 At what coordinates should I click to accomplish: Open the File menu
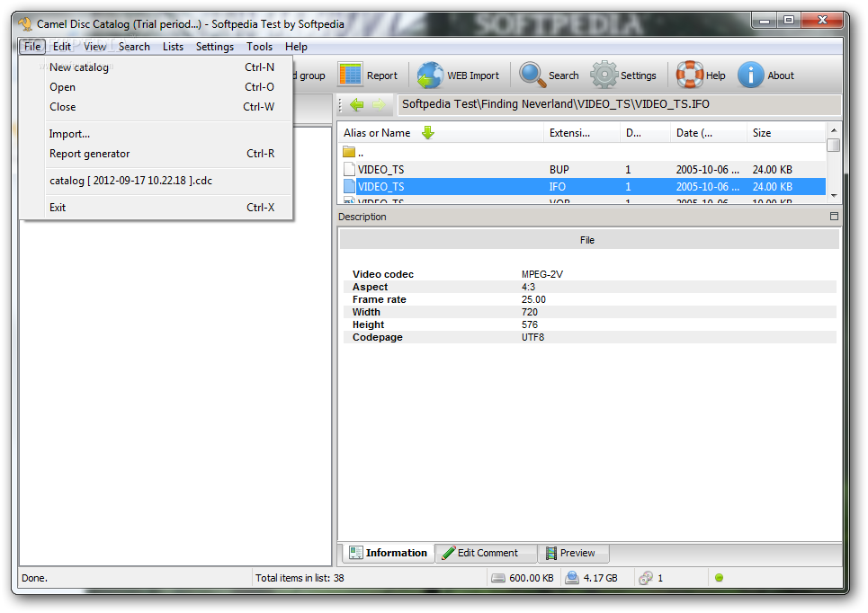tap(32, 47)
